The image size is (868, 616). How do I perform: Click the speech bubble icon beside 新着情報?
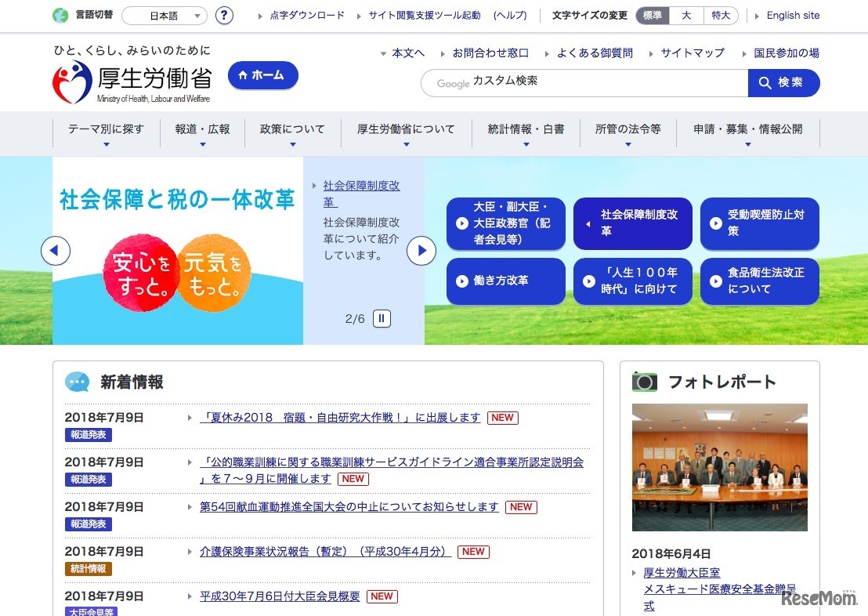click(78, 382)
